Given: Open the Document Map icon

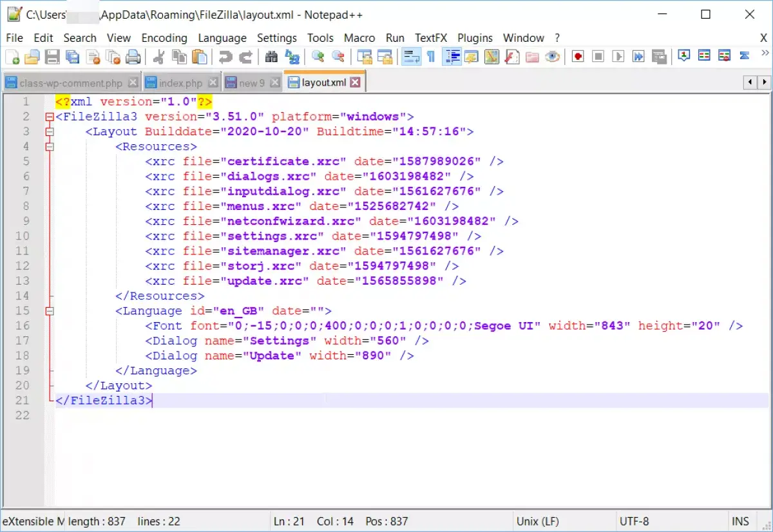Looking at the screenshot, I should (491, 57).
